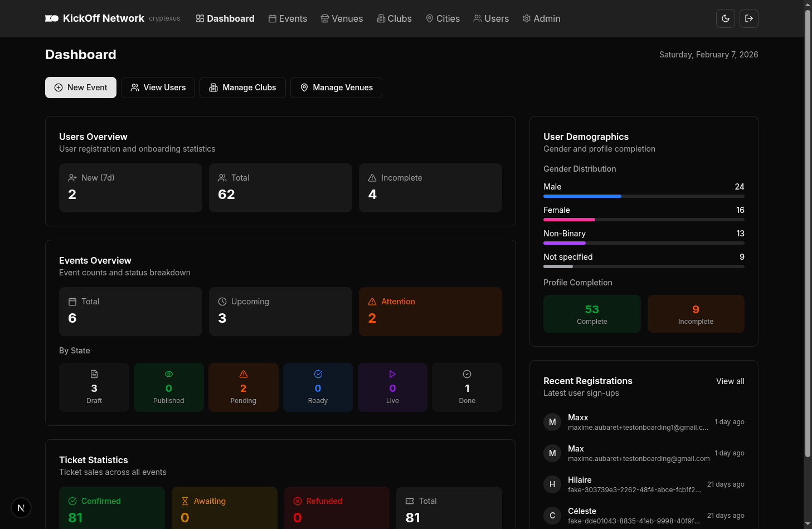This screenshot has width=812, height=529.
Task: Open the Venues nav tab
Action: click(x=342, y=18)
